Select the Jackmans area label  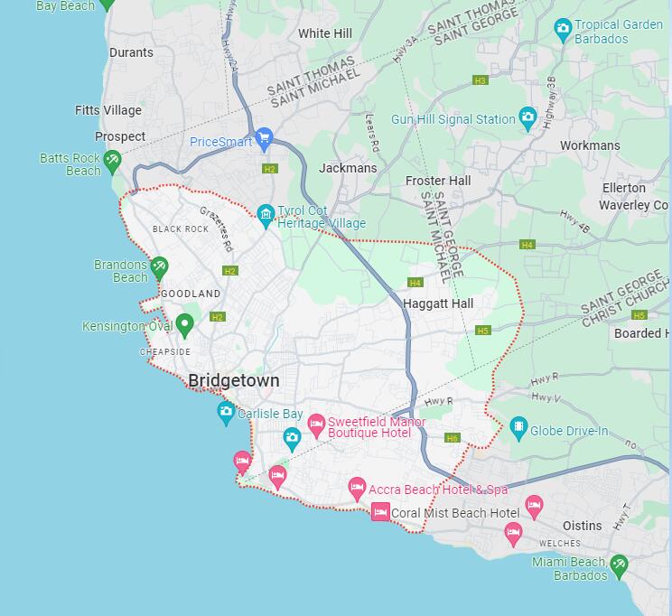point(348,168)
